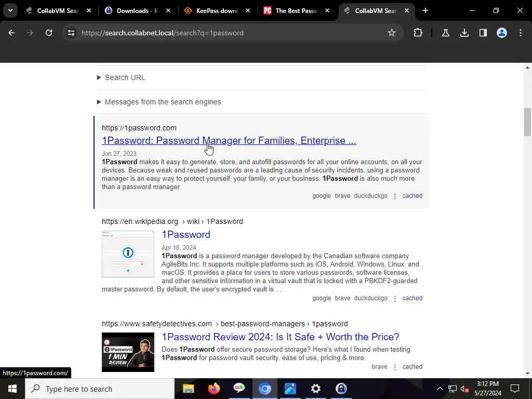Image resolution: width=532 pixels, height=399 pixels.
Task: Open Settings gear on taskbar
Action: (x=315, y=389)
